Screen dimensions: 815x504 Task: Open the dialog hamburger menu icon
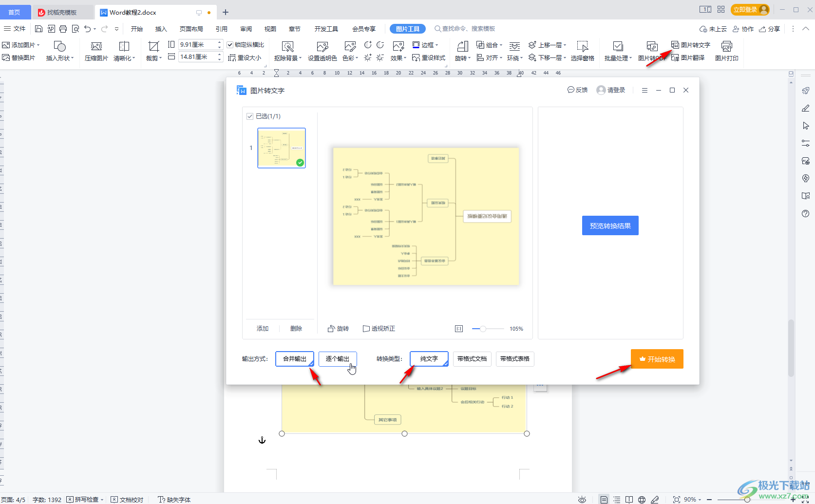coord(644,90)
